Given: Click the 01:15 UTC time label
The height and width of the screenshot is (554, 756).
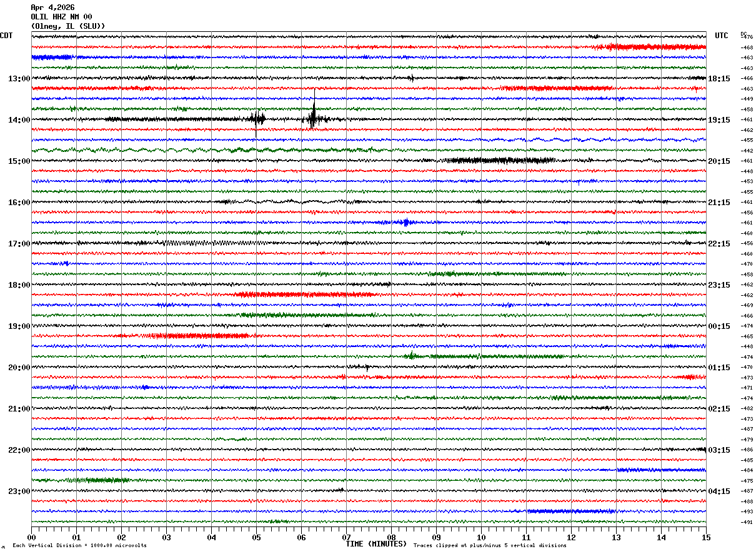Looking at the screenshot, I should click(719, 368).
